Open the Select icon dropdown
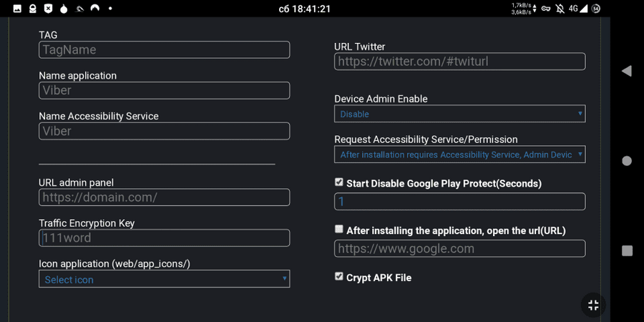Viewport: 644px width, 322px height. (x=165, y=279)
